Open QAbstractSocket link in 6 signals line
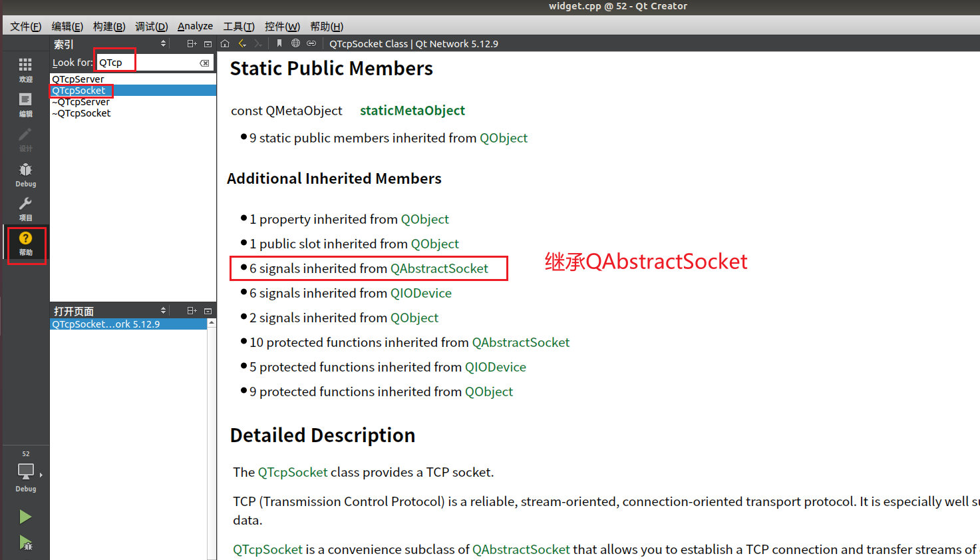 439,268
